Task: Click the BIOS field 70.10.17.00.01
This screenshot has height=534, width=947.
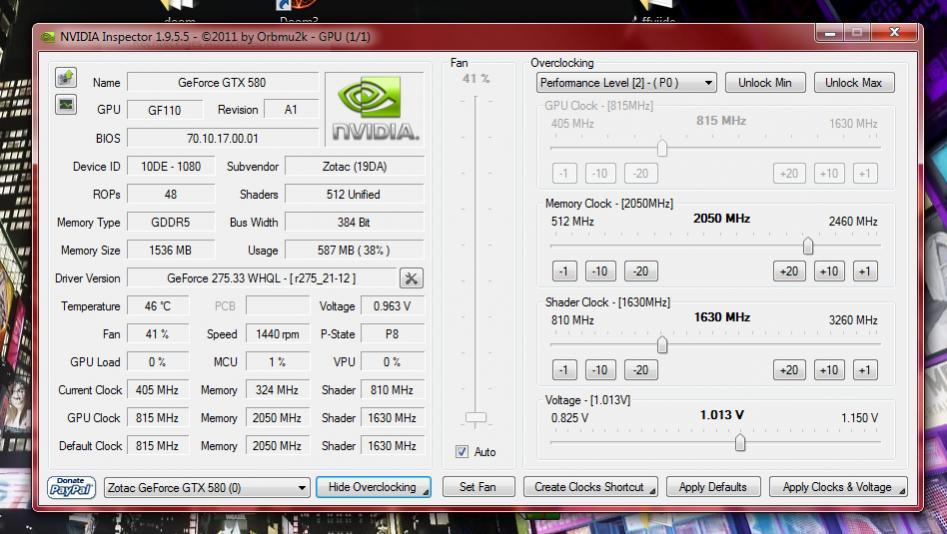Action: click(x=222, y=138)
